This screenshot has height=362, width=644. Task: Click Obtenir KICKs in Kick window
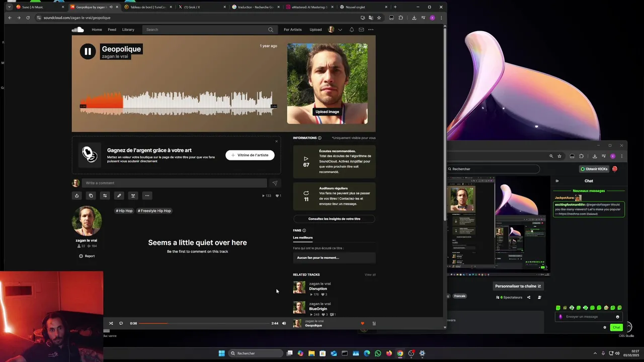coord(594,169)
